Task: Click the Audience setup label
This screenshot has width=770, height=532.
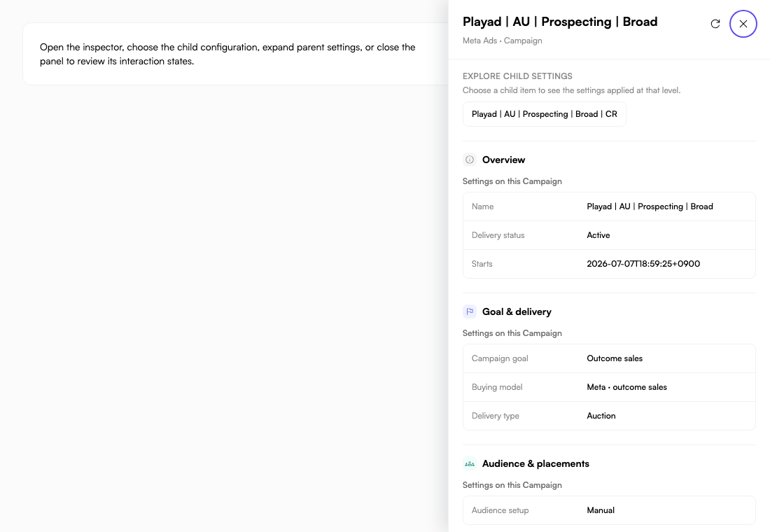Action: pyautogui.click(x=500, y=510)
